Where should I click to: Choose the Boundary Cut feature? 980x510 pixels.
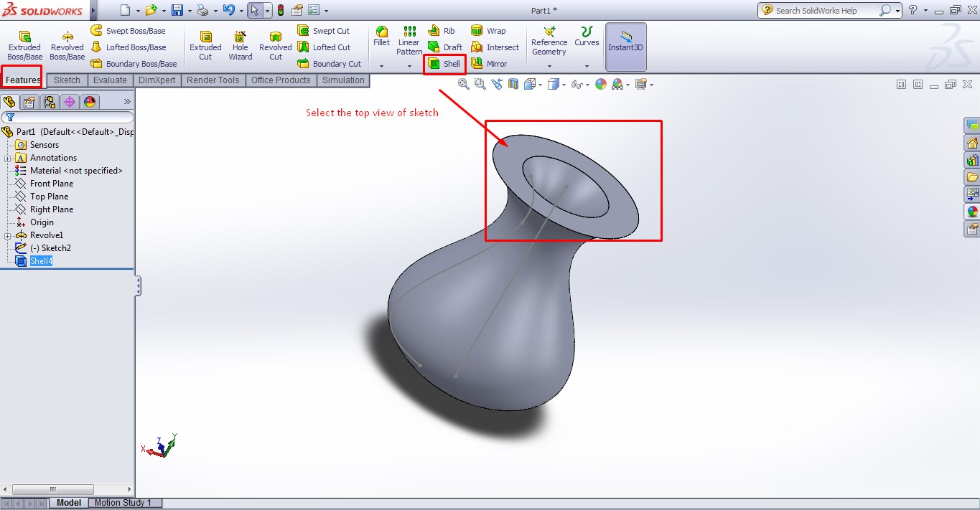330,64
